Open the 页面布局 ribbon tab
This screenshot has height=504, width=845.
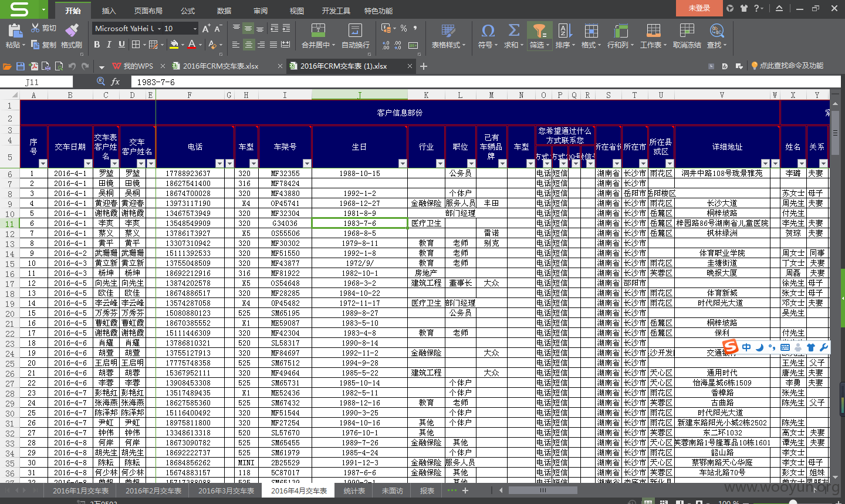point(148,11)
